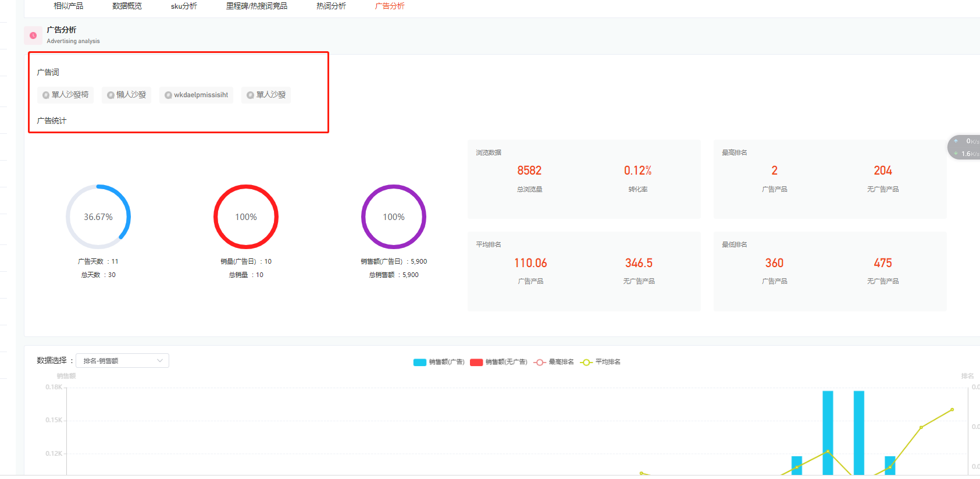Open the 排名-销售额 data selection dropdown
Screen dimensions: 980x479
122,361
